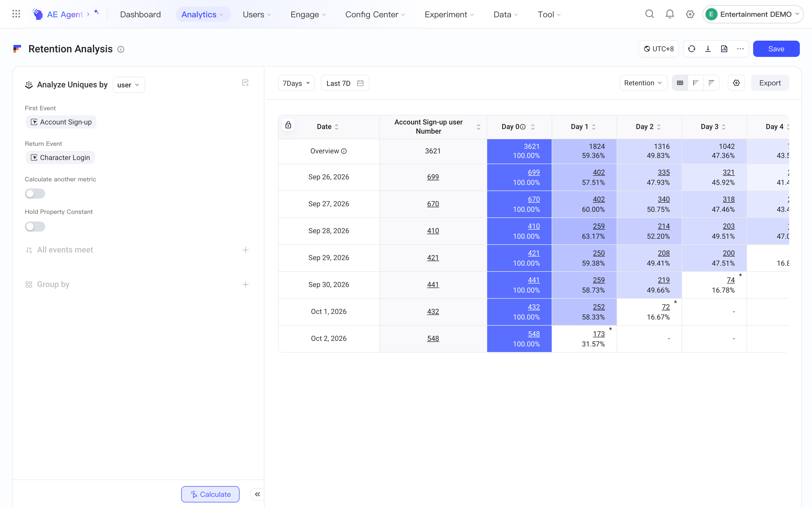Image resolution: width=812 pixels, height=508 pixels.
Task: Click the add-to-dashboard icon in the left panel
Action: click(x=245, y=83)
